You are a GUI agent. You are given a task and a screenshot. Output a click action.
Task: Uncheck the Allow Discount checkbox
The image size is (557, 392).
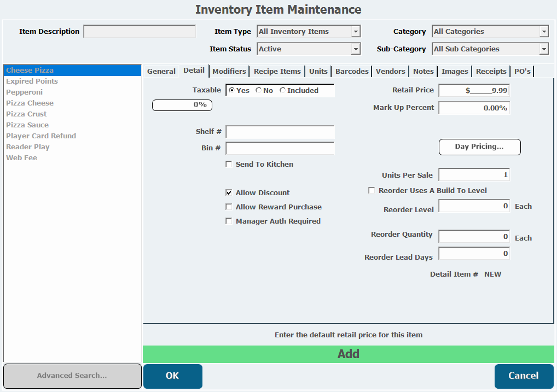[x=229, y=193]
